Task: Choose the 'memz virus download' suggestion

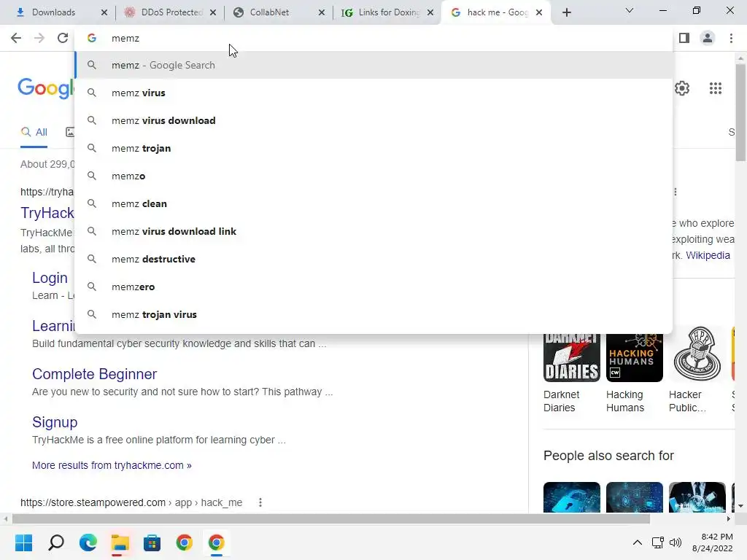Action: pyautogui.click(x=373, y=120)
